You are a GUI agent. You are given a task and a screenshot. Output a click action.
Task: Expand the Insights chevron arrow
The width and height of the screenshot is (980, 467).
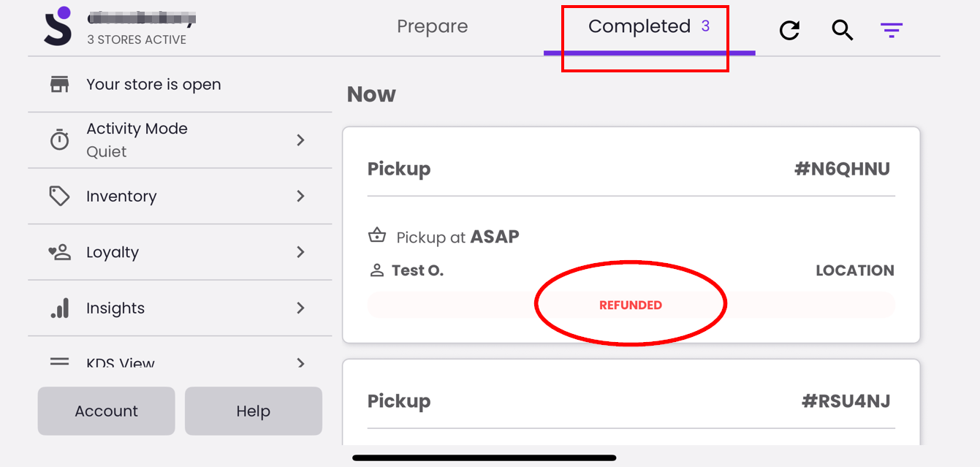click(x=300, y=308)
